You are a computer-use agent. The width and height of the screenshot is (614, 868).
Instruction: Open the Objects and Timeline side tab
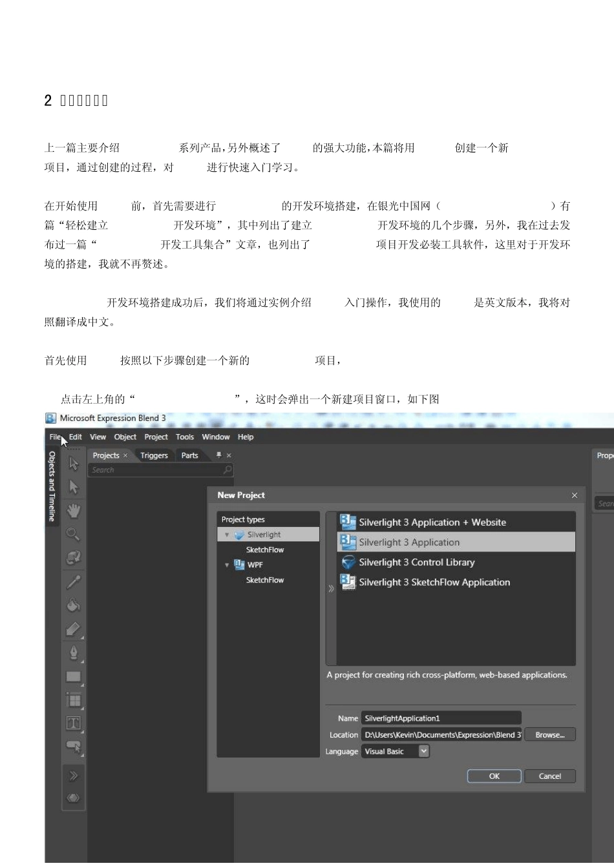pyautogui.click(x=52, y=486)
